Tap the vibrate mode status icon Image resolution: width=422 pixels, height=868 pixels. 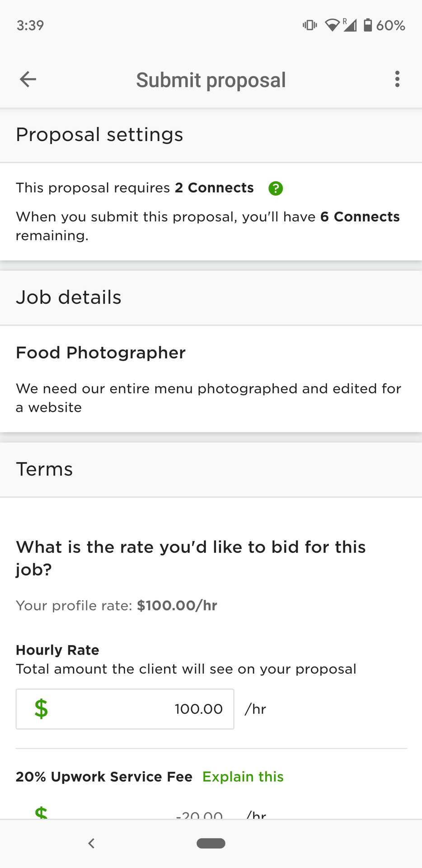tap(310, 25)
